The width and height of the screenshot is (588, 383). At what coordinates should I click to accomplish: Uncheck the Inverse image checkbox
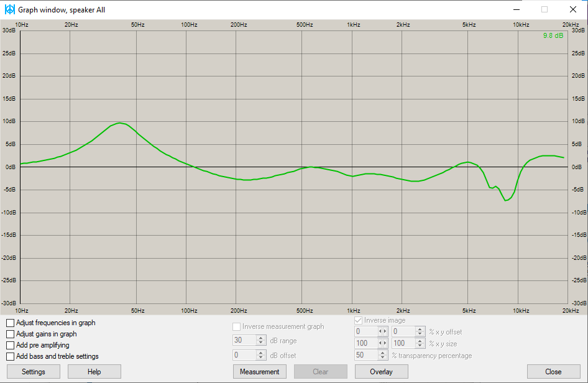coord(358,320)
